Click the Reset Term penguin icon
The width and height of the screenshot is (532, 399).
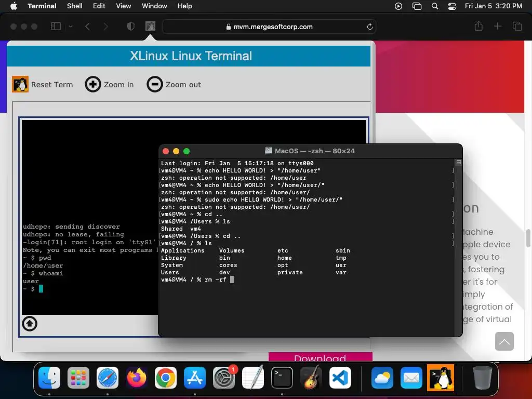[x=20, y=84]
